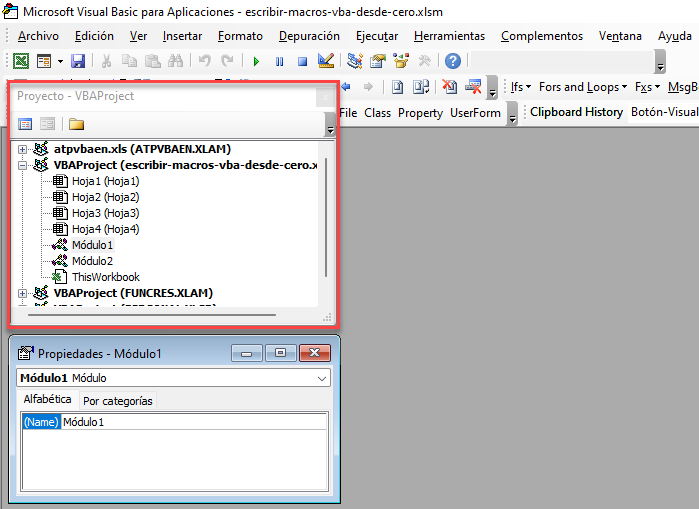The image size is (699, 509).
Task: Expand the VBAProject (FUNCRES.XLAM) node
Action: pos(22,293)
